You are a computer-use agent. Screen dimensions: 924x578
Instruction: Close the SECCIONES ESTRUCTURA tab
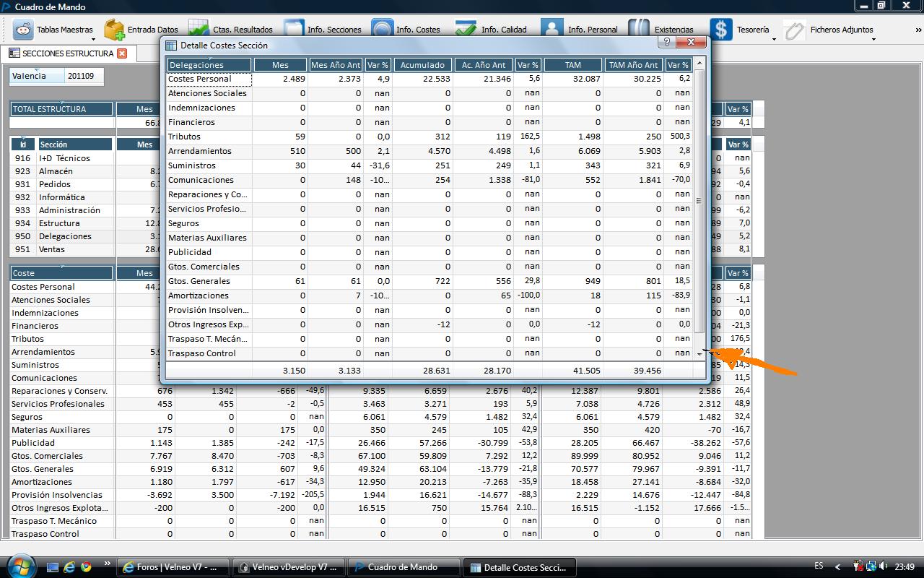(x=122, y=53)
